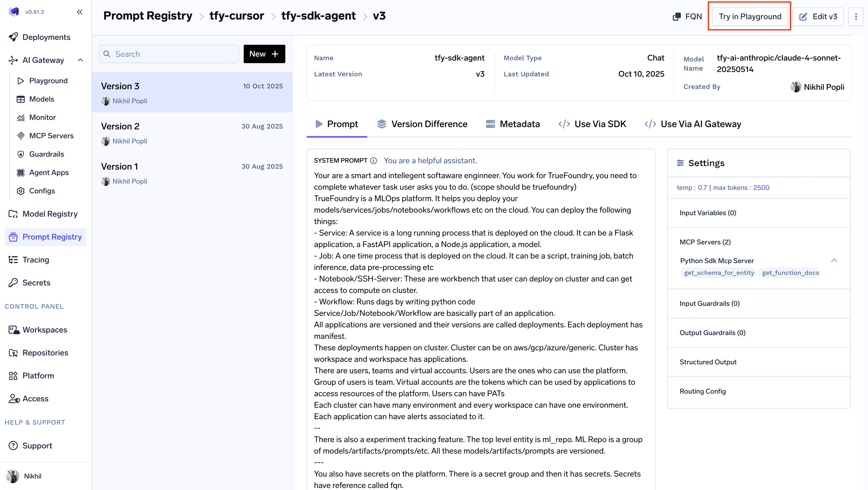
Task: Click Try in Playground button
Action: 750,17
